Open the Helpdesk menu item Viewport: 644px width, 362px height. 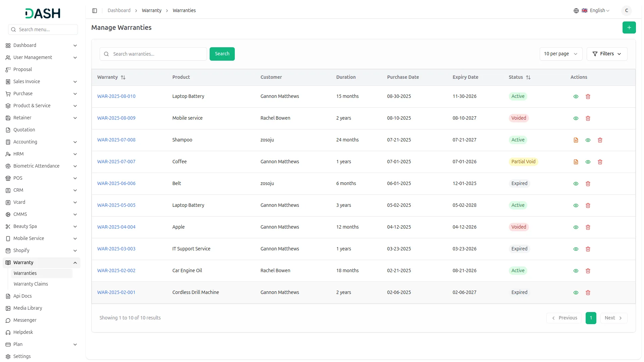click(23, 332)
